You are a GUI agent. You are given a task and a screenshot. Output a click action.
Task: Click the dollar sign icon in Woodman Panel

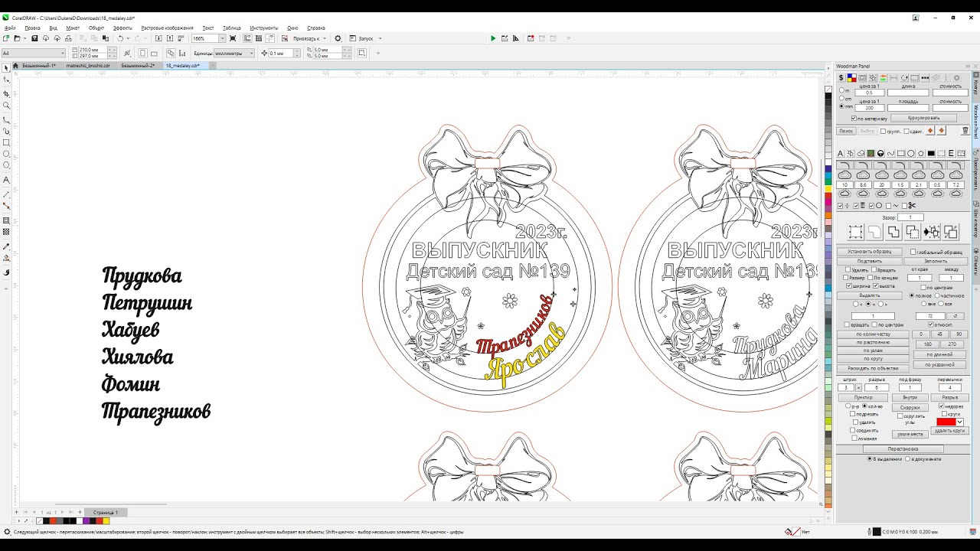coord(841,77)
